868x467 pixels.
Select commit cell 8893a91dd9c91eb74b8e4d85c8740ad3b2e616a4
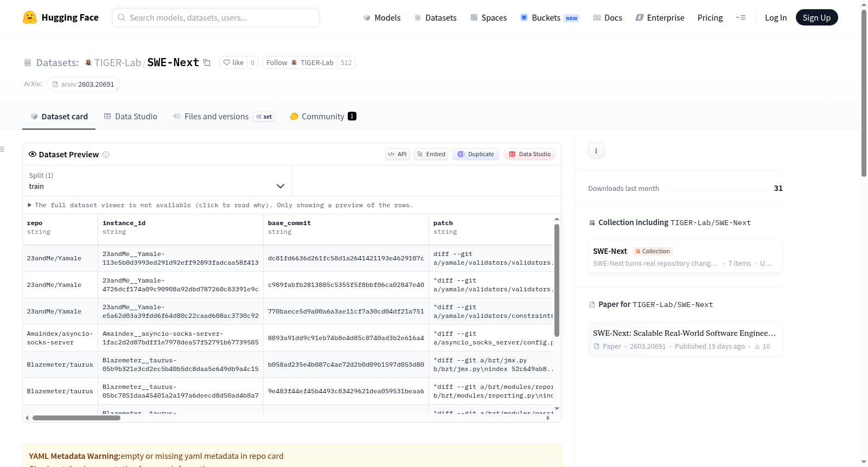(x=346, y=338)
